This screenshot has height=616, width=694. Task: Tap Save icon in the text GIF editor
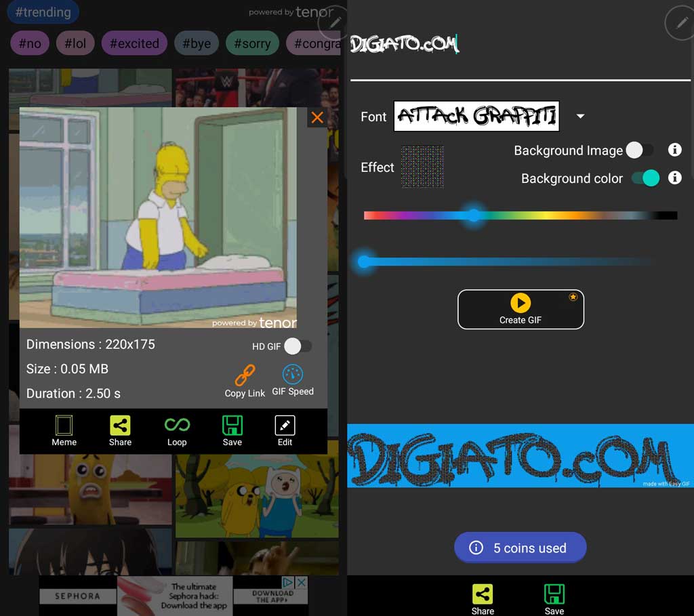click(554, 599)
